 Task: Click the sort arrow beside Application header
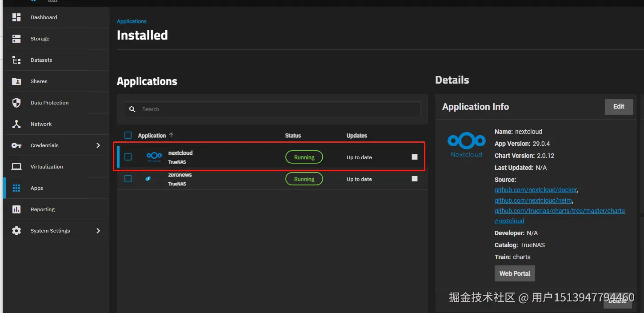point(171,135)
